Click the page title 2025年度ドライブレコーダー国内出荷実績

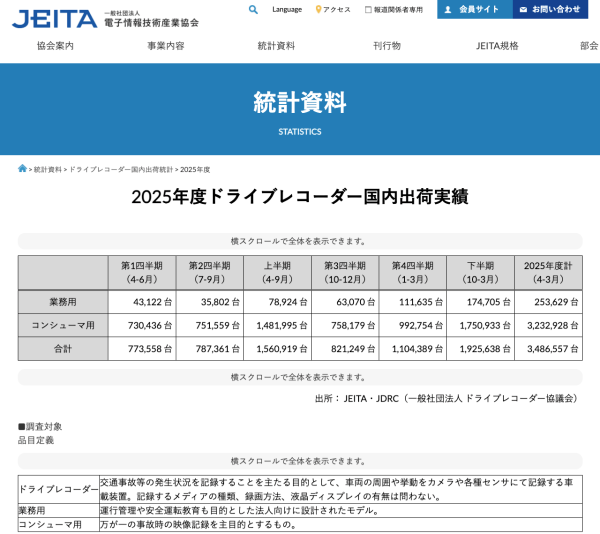(300, 197)
